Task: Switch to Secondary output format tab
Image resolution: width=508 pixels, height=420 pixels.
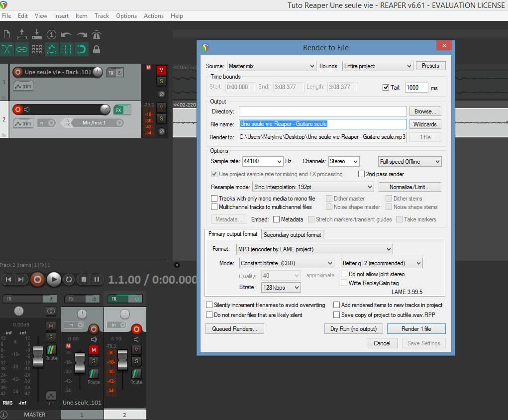Action: (292, 234)
